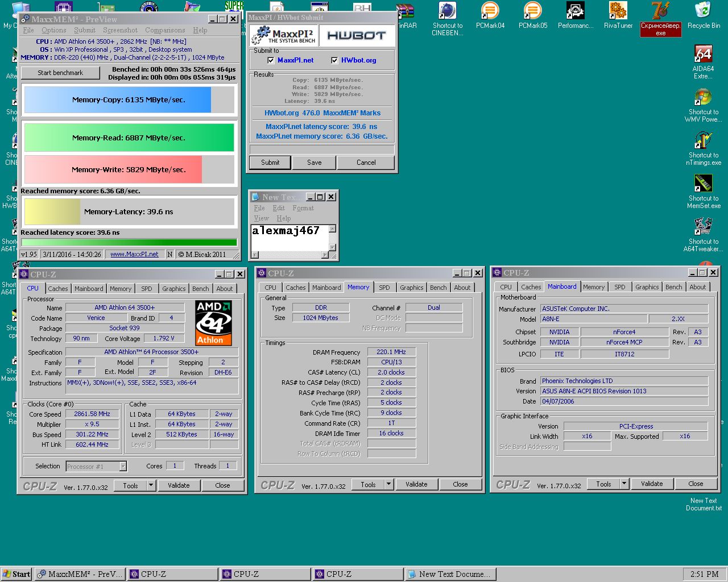Click the Memory-Write result bar

(x=129, y=169)
